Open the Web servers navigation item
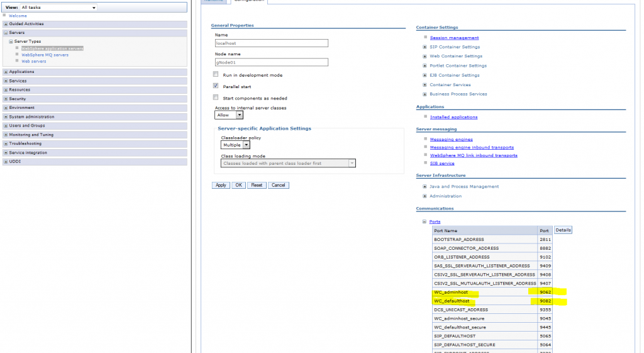Viewport: 644px width, 353px height. tap(34, 62)
